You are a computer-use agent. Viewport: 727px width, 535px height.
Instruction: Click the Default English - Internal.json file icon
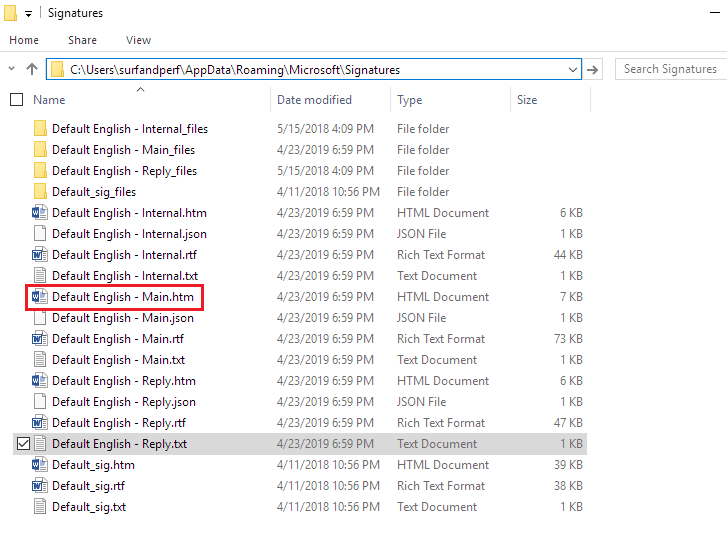pyautogui.click(x=40, y=234)
